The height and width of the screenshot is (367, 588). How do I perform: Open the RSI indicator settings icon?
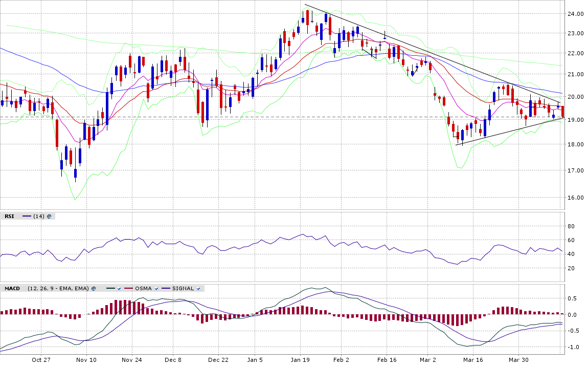coord(49,217)
